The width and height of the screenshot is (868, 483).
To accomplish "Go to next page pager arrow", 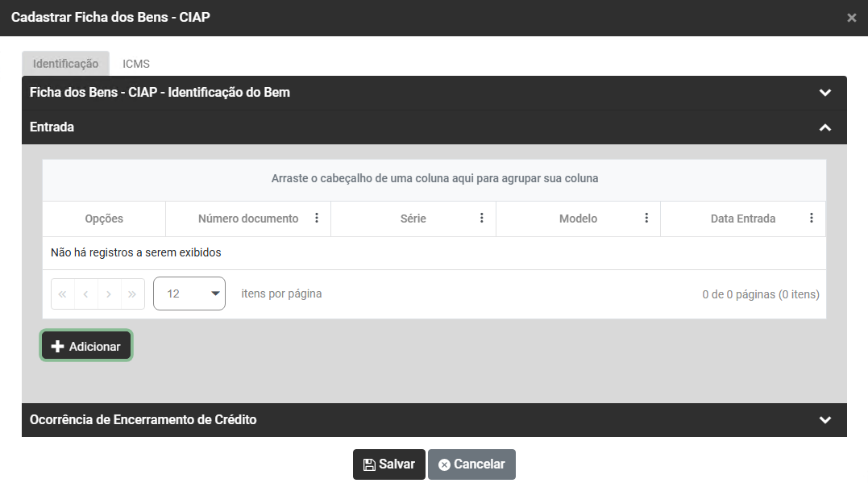I will [109, 294].
